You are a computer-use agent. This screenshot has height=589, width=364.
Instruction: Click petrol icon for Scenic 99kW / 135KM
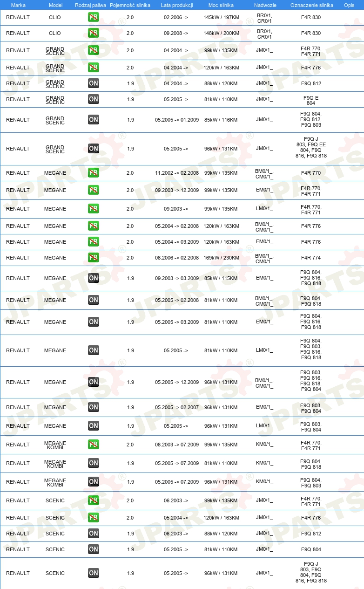pos(93,500)
